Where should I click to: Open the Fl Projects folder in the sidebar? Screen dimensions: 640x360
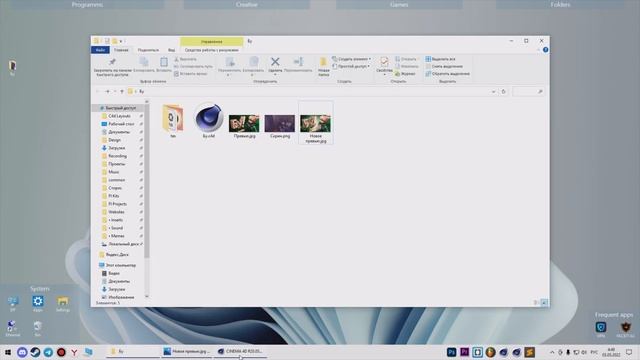pos(117,204)
